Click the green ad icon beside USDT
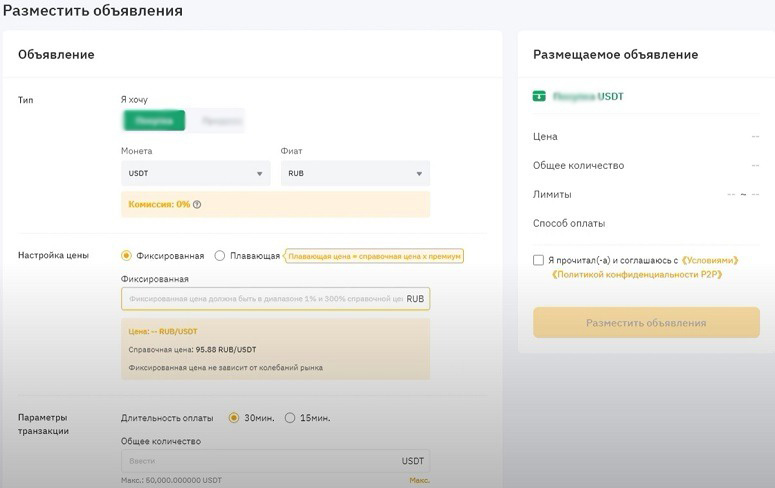Image resolution: width=775 pixels, height=488 pixels. coord(540,97)
